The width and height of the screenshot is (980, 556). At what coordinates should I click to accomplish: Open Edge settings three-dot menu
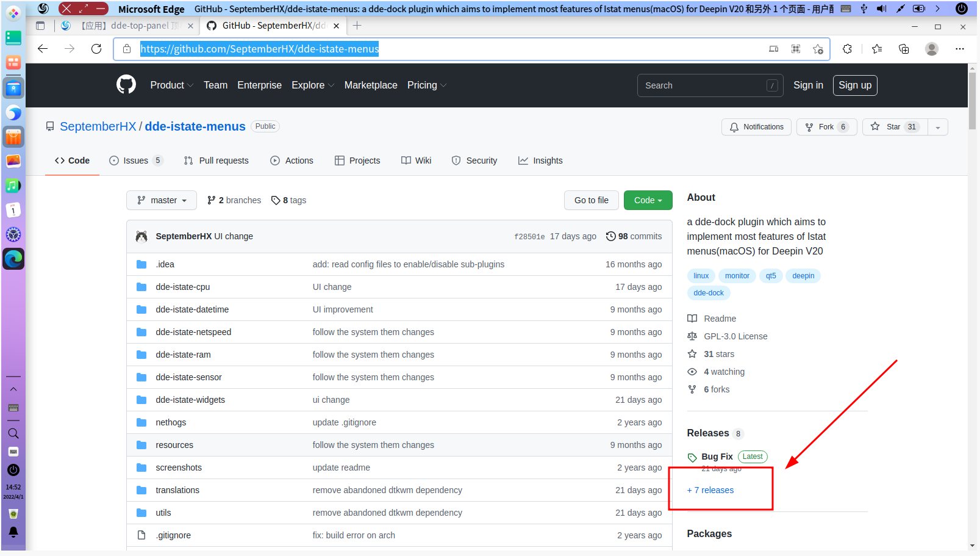(960, 49)
